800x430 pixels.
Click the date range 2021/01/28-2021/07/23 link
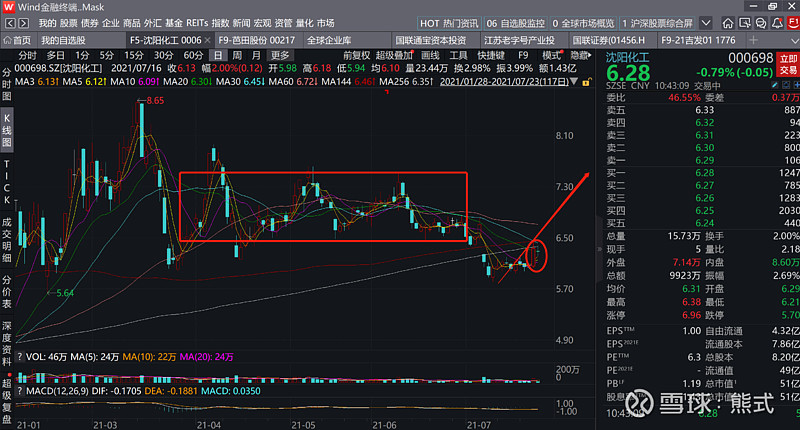pos(504,82)
